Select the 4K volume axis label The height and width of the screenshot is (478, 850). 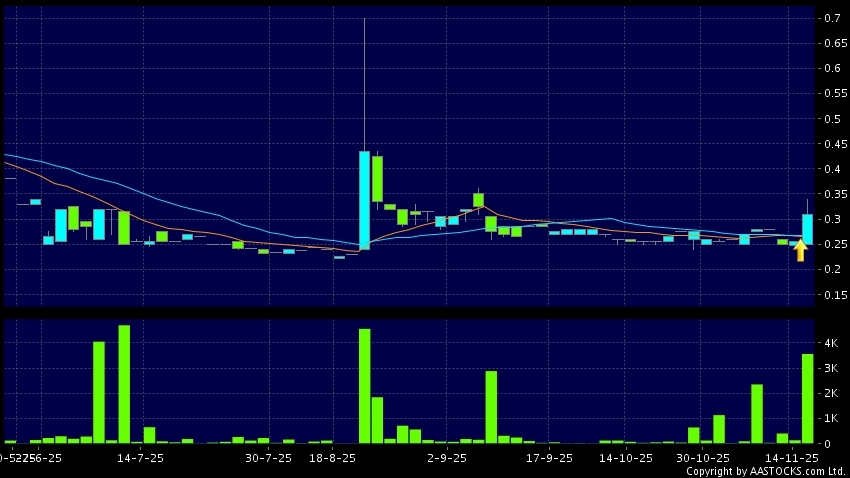click(831, 343)
